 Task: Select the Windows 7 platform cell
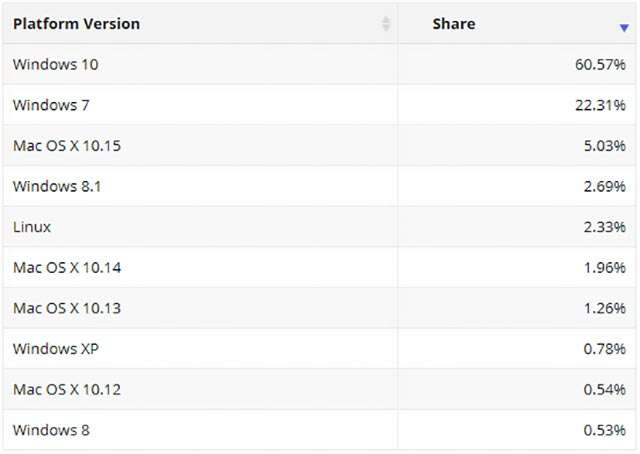tap(51, 105)
